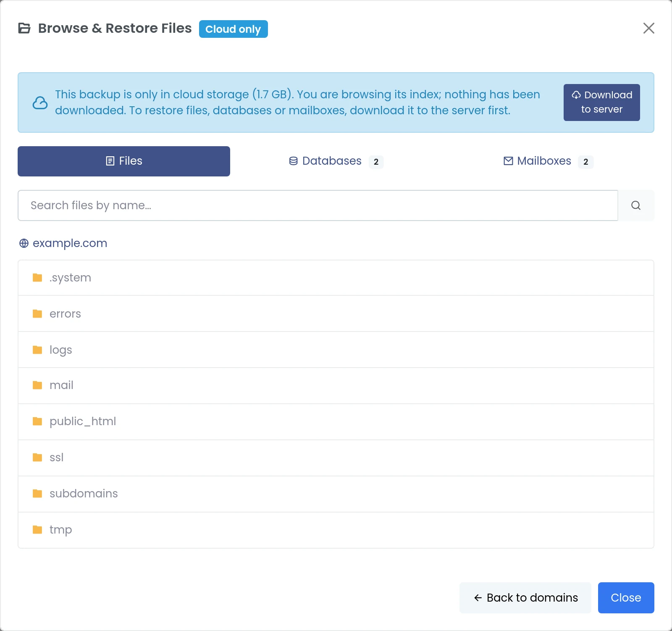Click Download to server button
Viewport: 672px width, 631px height.
point(602,103)
